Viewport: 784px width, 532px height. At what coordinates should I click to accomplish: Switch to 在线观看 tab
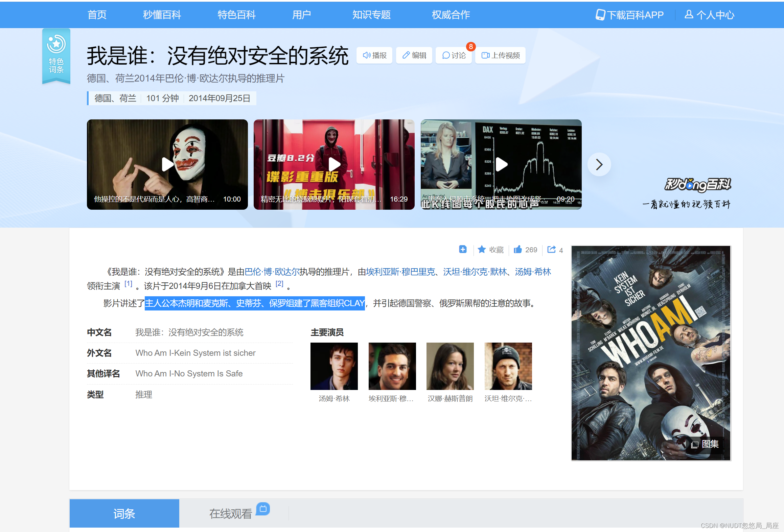click(231, 514)
